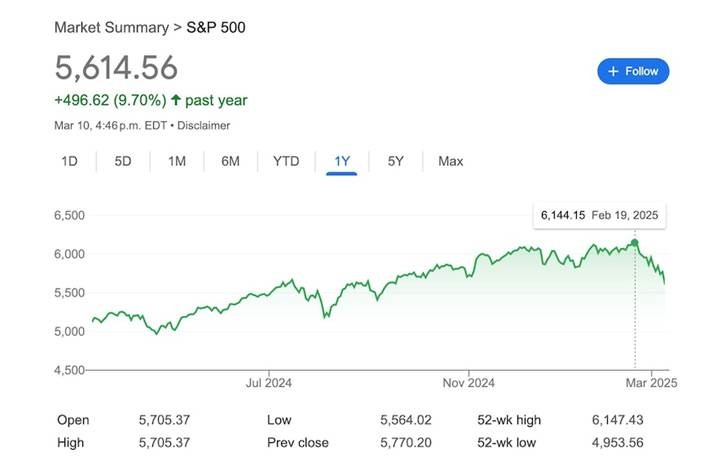Select the 1Y range tab
This screenshot has width=704, height=466.
pos(342,161)
